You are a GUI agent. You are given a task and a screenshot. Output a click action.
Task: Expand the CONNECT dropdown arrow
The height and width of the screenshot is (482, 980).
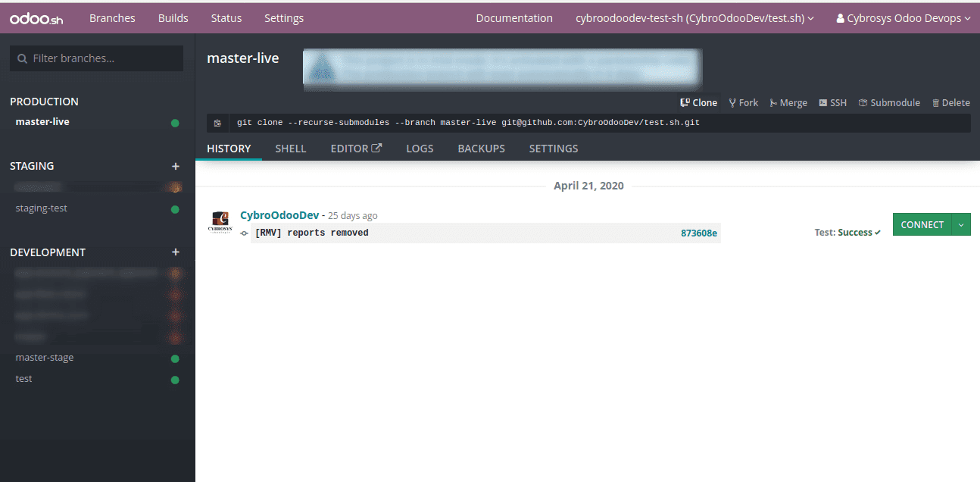tap(961, 224)
